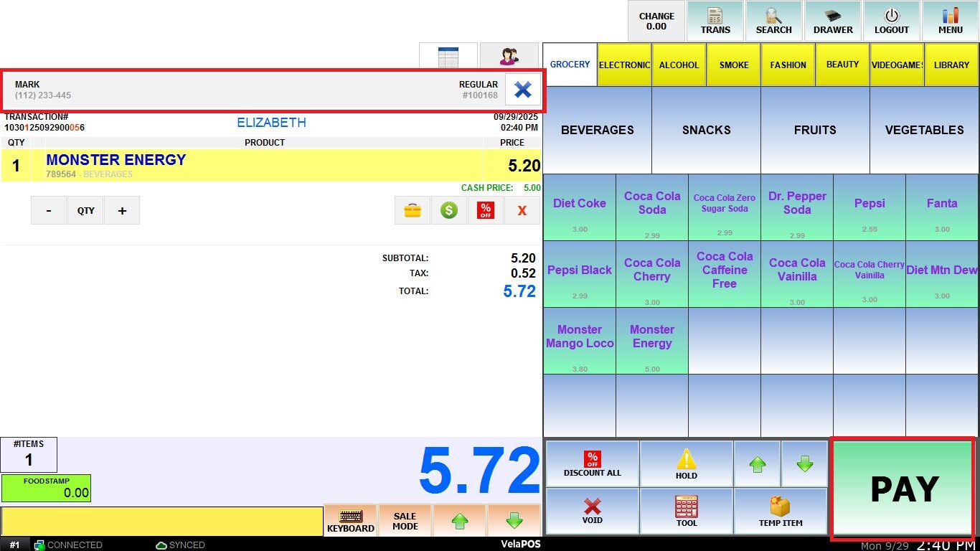Increase quantity with the plus button
Image resolution: width=980 pixels, height=551 pixels.
122,211
